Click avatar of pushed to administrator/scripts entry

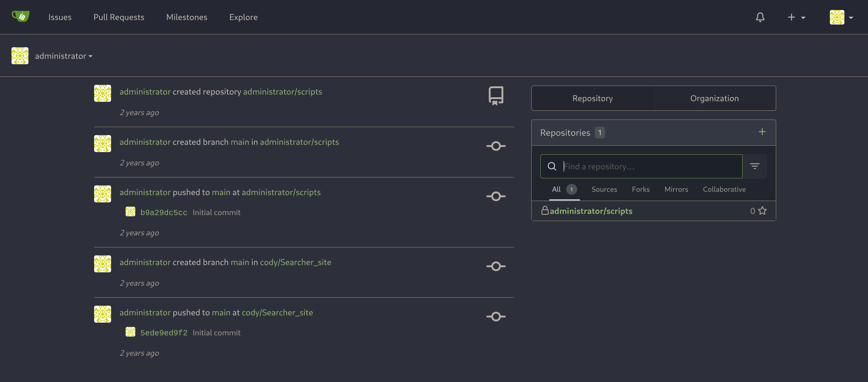pyautogui.click(x=102, y=194)
